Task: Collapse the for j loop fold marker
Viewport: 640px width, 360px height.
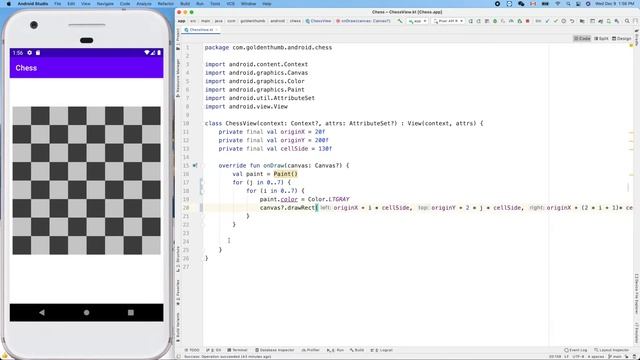Action: (201, 182)
